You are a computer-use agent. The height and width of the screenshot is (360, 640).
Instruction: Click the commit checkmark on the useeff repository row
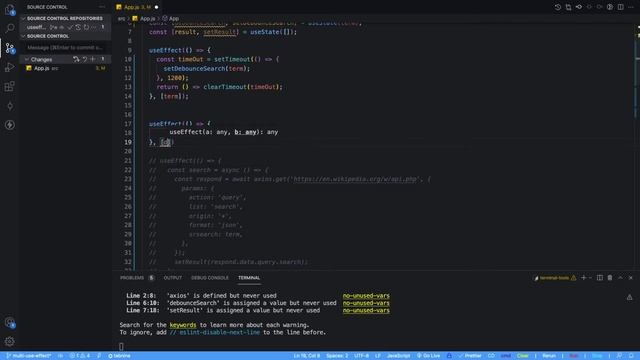tap(70, 27)
